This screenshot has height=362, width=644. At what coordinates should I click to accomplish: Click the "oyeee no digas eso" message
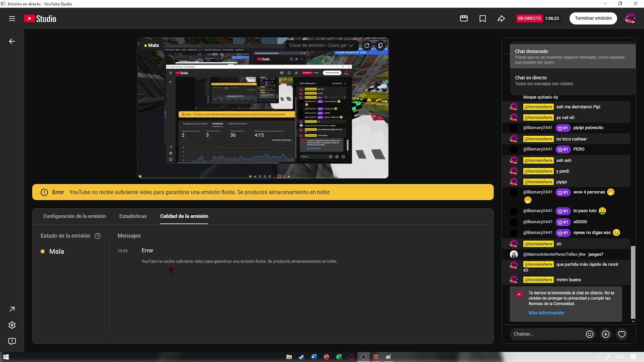point(592,232)
